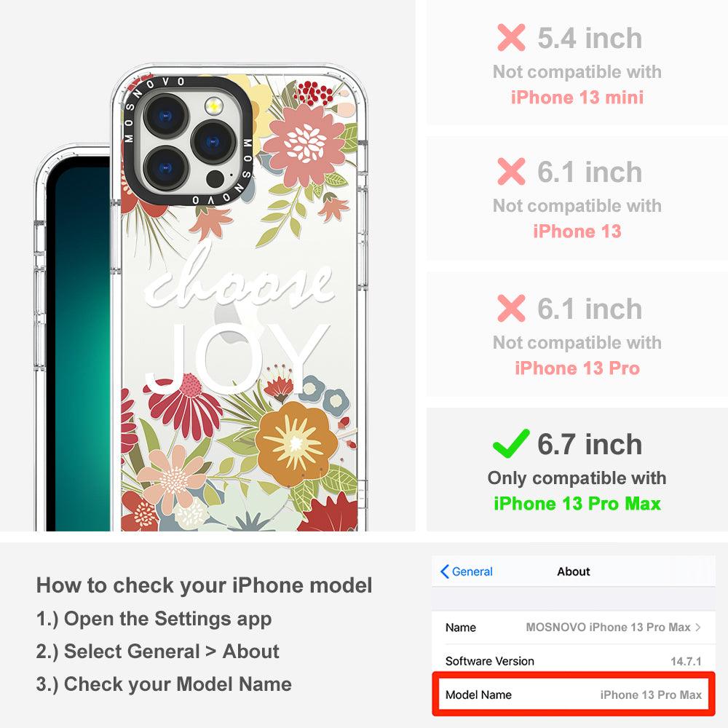Click the iPhone 13 Pro red text
This screenshot has width=728, height=728.
[x=577, y=368]
